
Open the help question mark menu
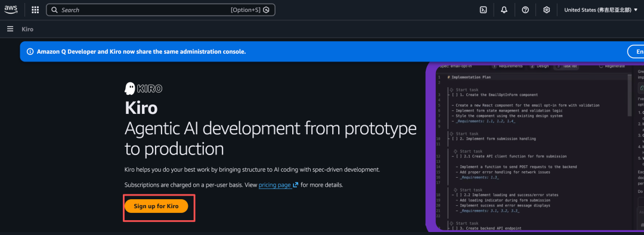click(x=525, y=10)
